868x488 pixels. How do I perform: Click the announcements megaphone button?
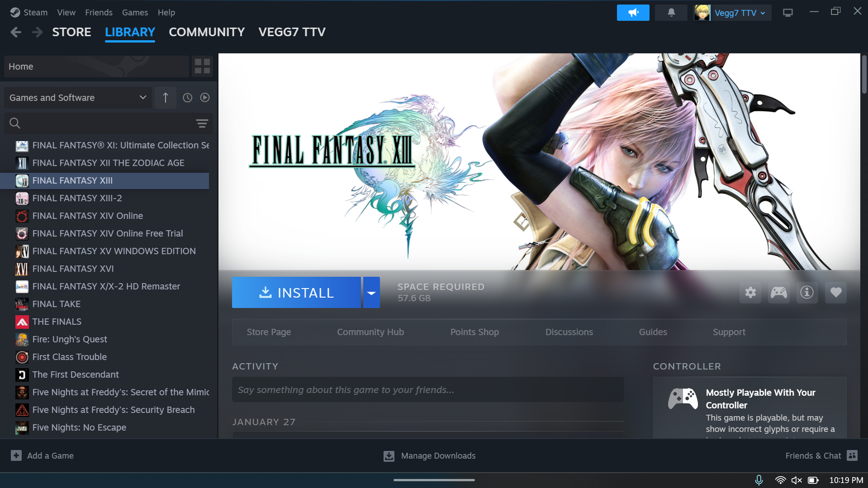(x=633, y=13)
